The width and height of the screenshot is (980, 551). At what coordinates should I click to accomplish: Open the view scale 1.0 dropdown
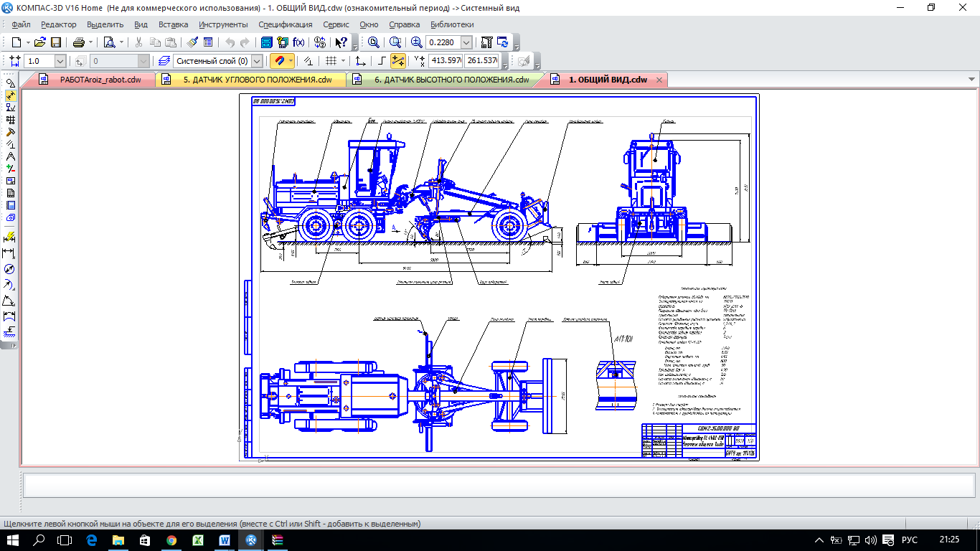point(60,61)
